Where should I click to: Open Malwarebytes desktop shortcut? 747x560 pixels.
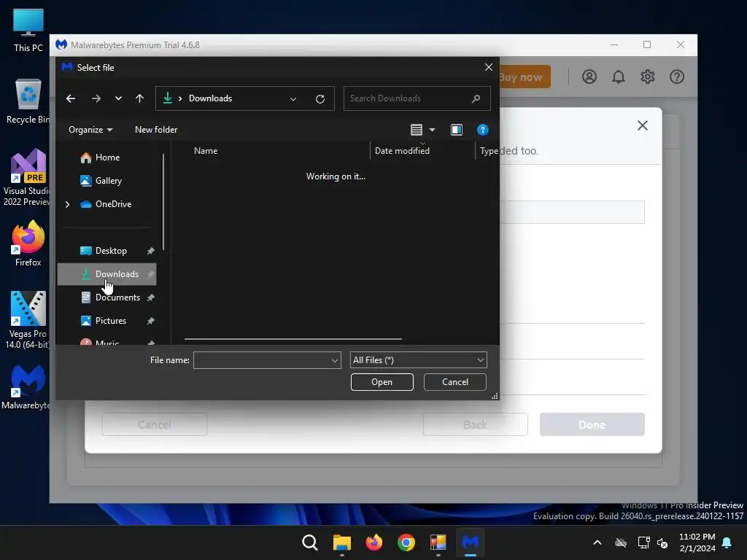(27, 387)
